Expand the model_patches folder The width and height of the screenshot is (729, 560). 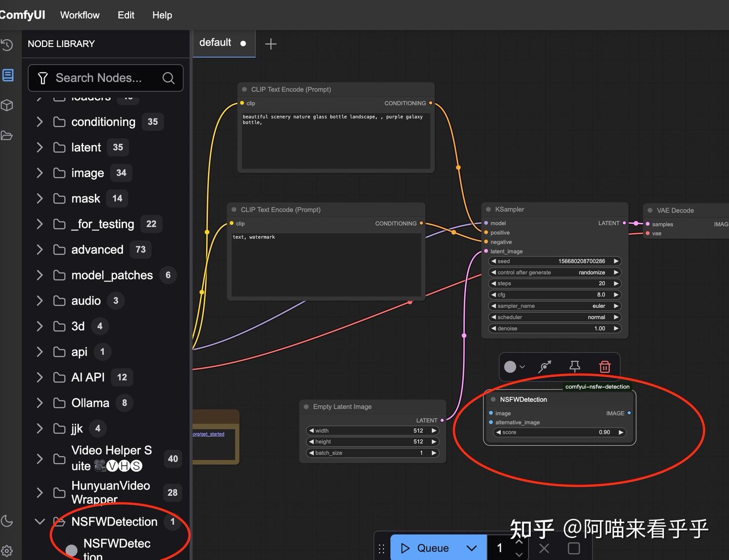point(39,275)
